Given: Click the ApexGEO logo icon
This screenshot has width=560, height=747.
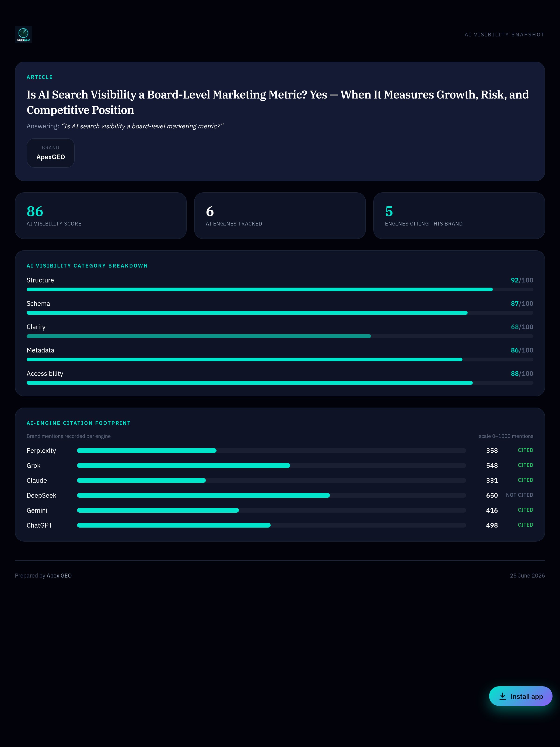Looking at the screenshot, I should tap(23, 35).
